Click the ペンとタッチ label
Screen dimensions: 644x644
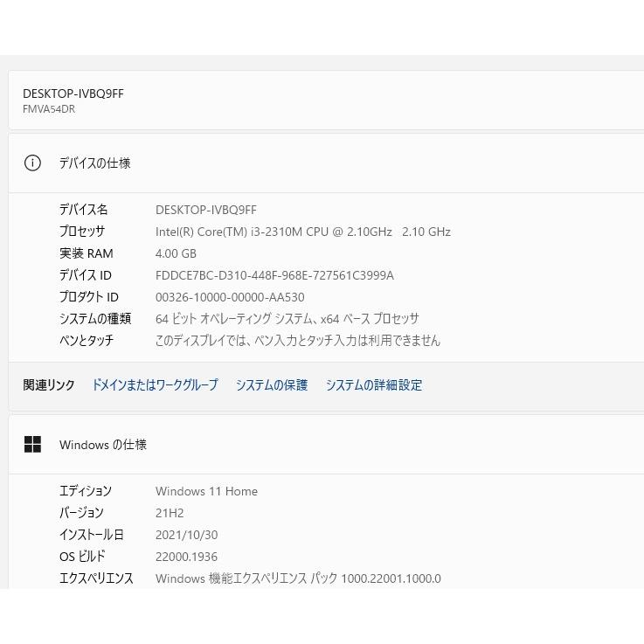(x=87, y=341)
